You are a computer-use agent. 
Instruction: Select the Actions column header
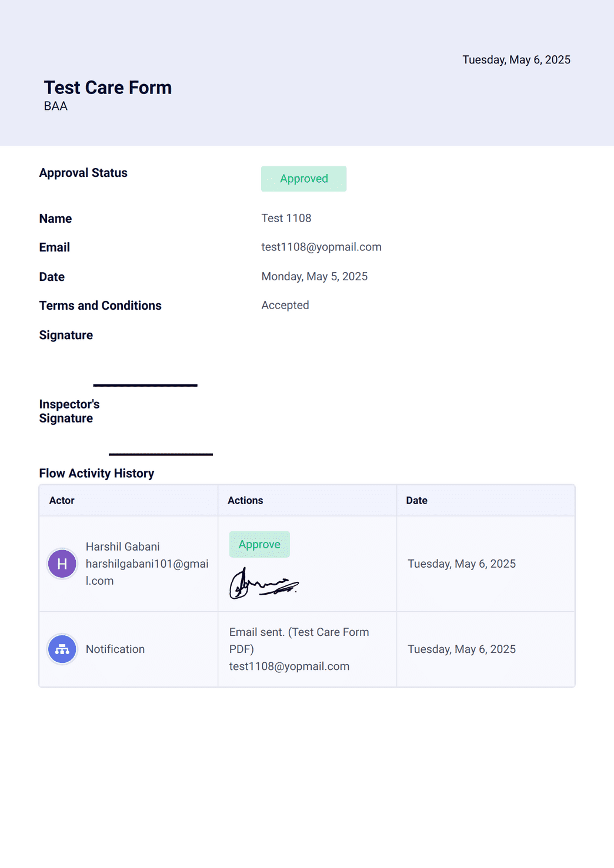click(245, 501)
